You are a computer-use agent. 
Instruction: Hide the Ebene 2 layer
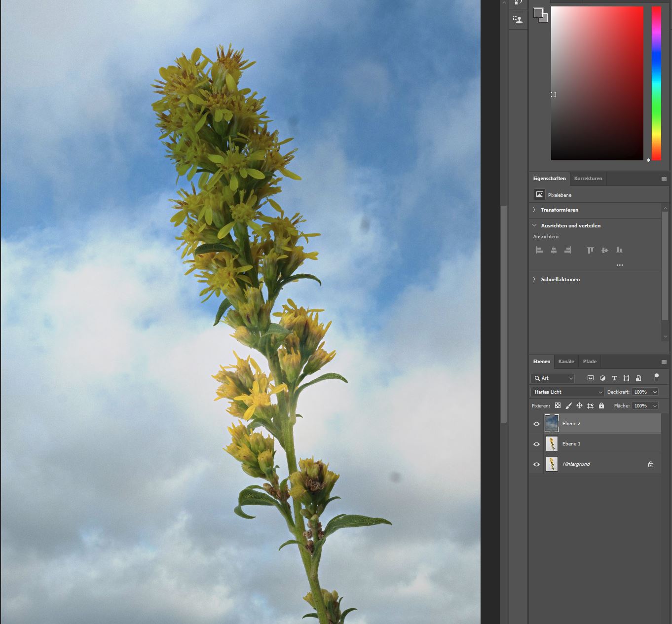point(537,424)
